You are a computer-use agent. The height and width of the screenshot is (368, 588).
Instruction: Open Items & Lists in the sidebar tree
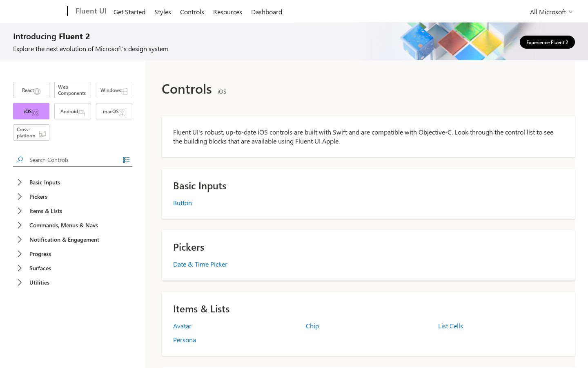(x=46, y=211)
